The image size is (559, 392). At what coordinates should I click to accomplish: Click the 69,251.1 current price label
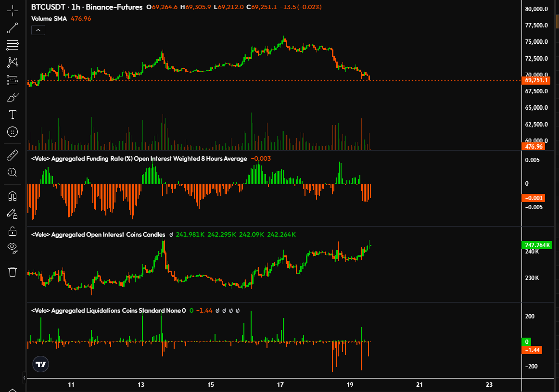pos(536,80)
